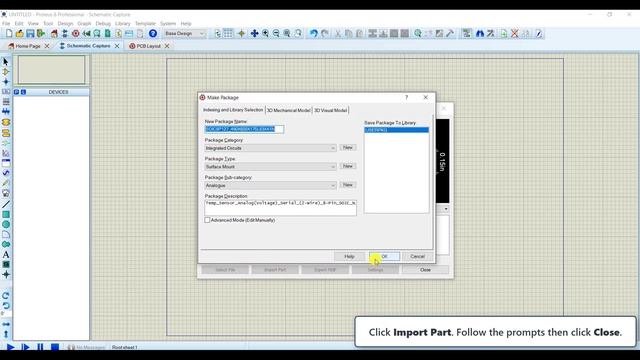Click the binoculars search icon

480,33
